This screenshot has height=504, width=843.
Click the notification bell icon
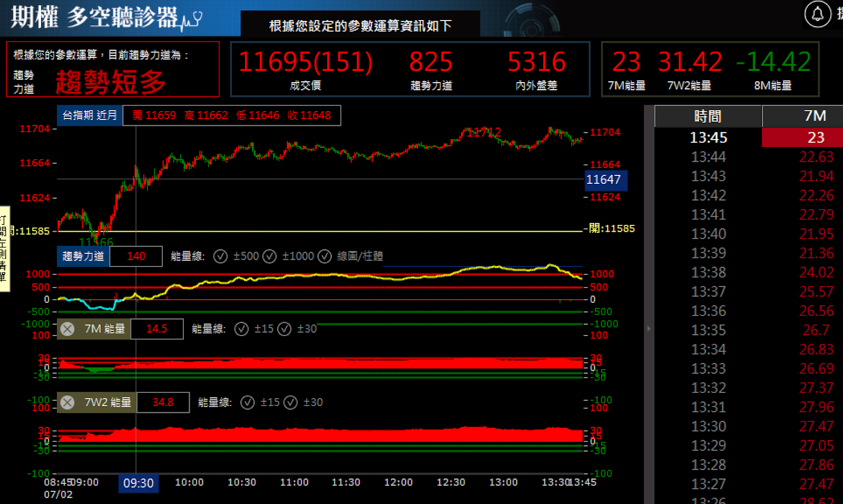point(817,14)
